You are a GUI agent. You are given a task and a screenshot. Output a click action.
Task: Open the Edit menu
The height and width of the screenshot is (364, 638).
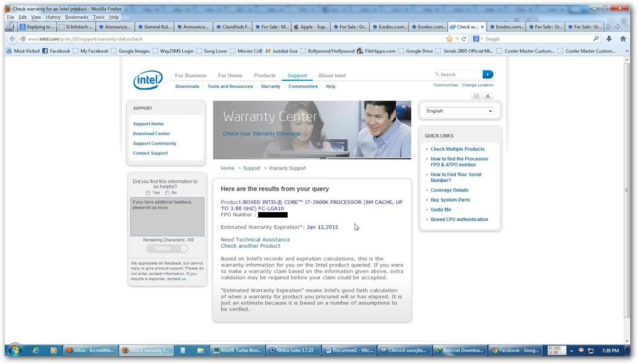(x=22, y=17)
